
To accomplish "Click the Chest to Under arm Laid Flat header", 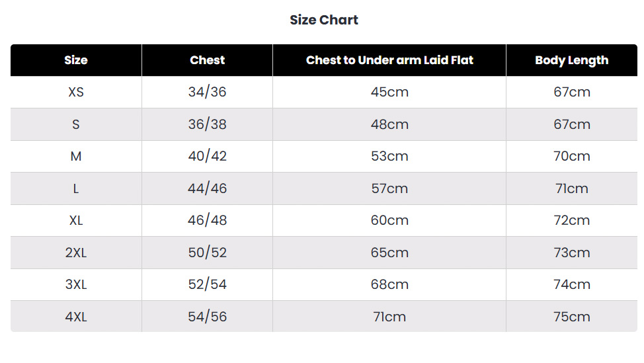I will click(389, 60).
